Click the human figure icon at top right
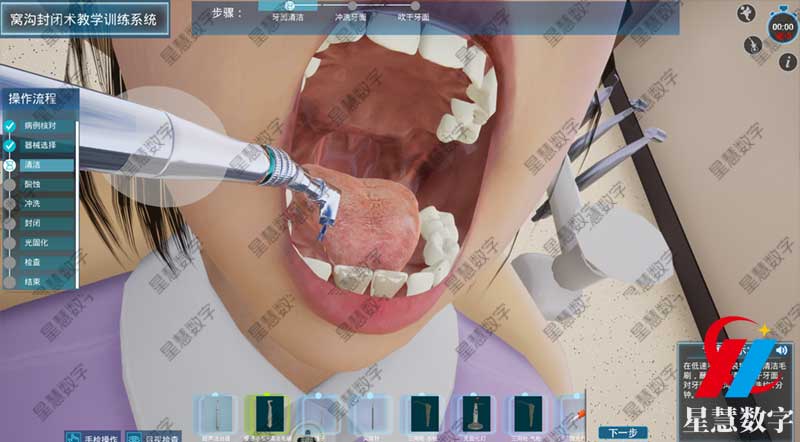 click(746, 13)
